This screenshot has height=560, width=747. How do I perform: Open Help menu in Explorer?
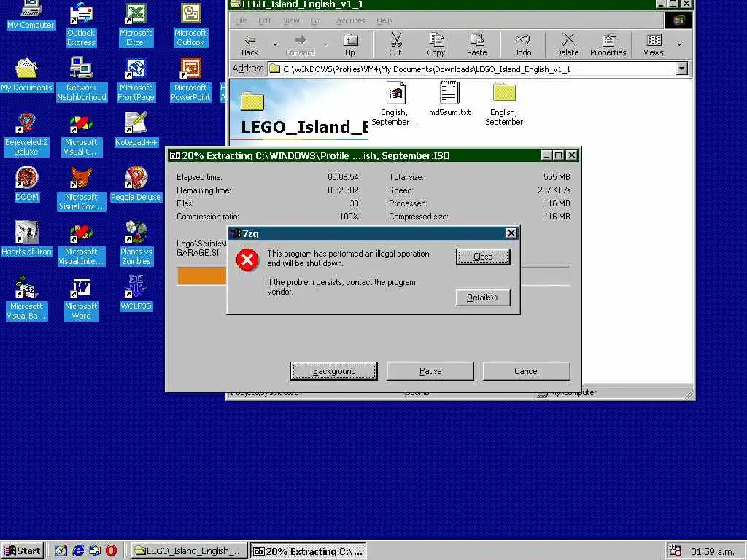[x=384, y=20]
